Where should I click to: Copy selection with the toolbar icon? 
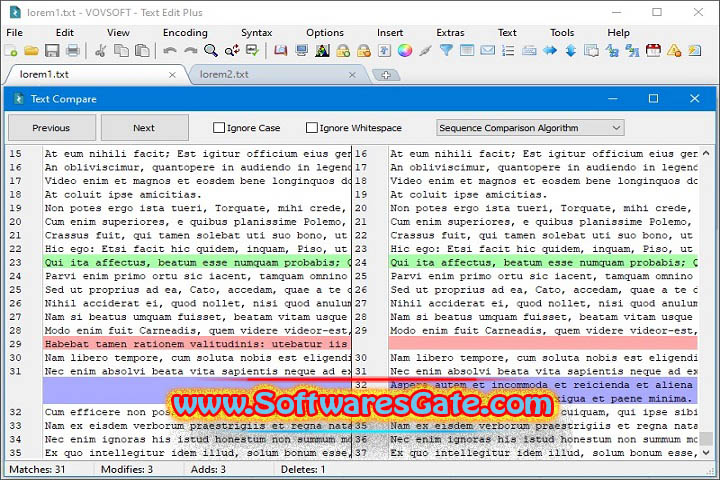tap(121, 51)
